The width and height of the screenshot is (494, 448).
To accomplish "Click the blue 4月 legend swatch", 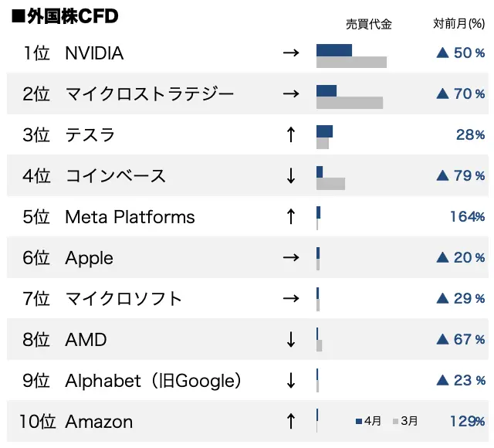I will [359, 421].
